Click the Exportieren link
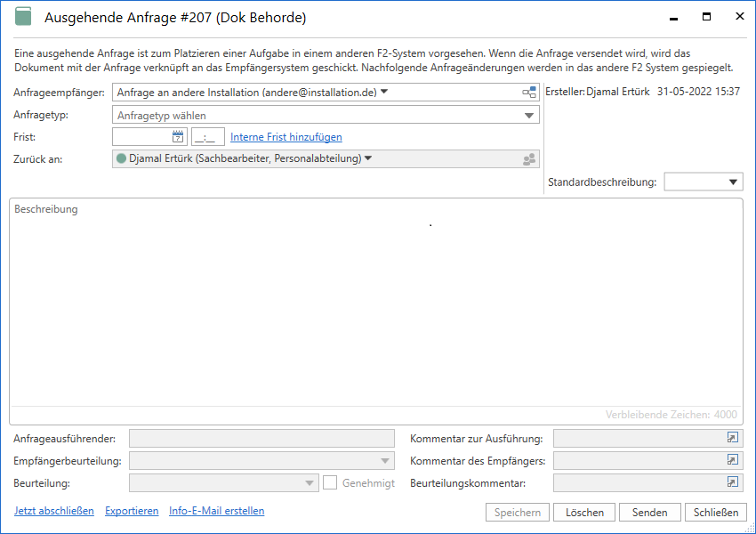This screenshot has height=534, width=756. click(x=132, y=511)
